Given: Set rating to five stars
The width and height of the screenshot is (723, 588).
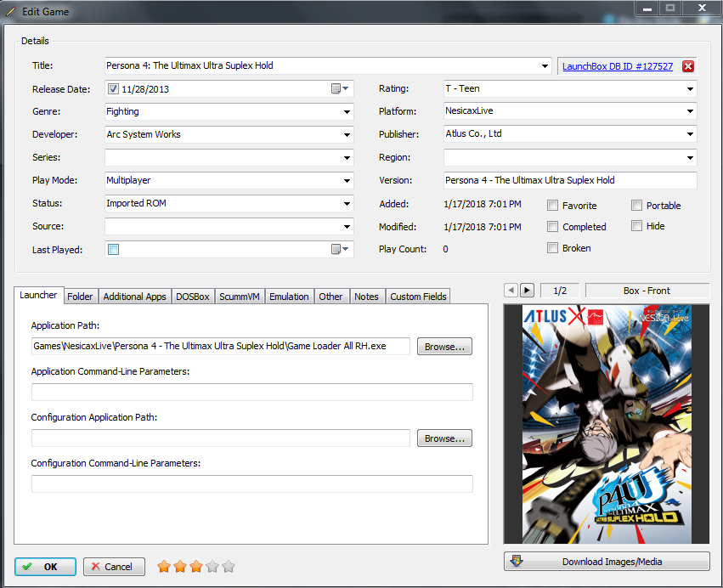Looking at the screenshot, I should coord(229,566).
